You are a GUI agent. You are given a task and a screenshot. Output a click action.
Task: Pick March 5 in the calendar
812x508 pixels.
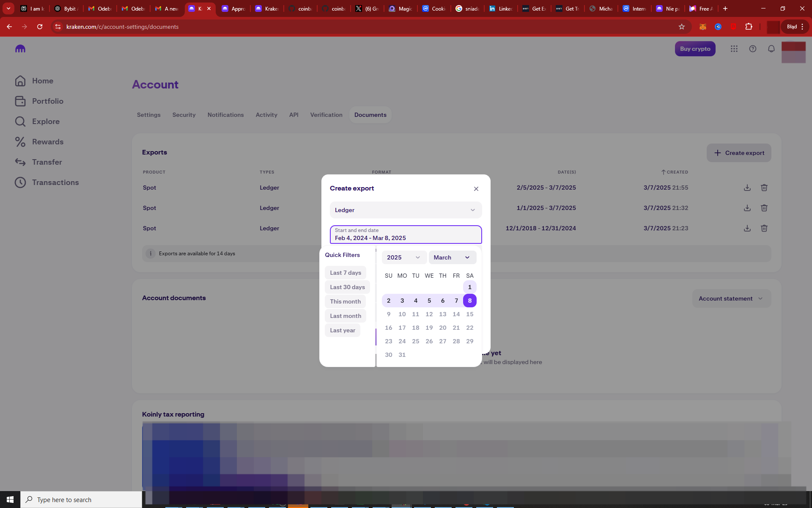pos(429,301)
